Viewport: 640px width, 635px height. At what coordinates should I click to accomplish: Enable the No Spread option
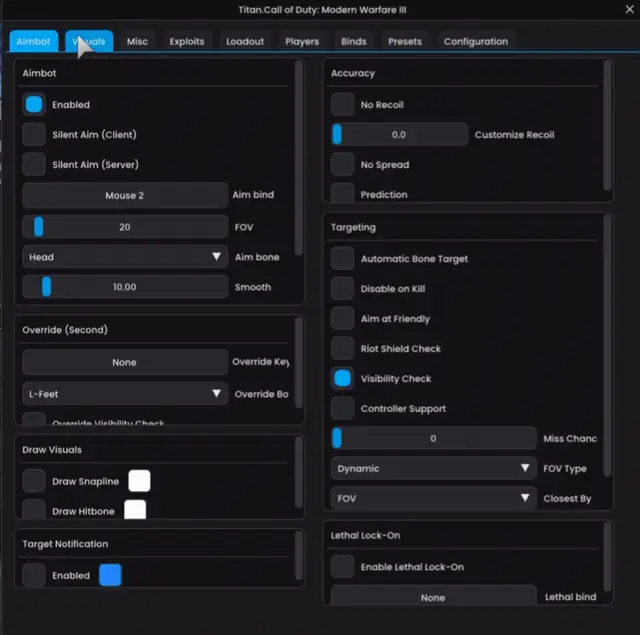click(342, 164)
